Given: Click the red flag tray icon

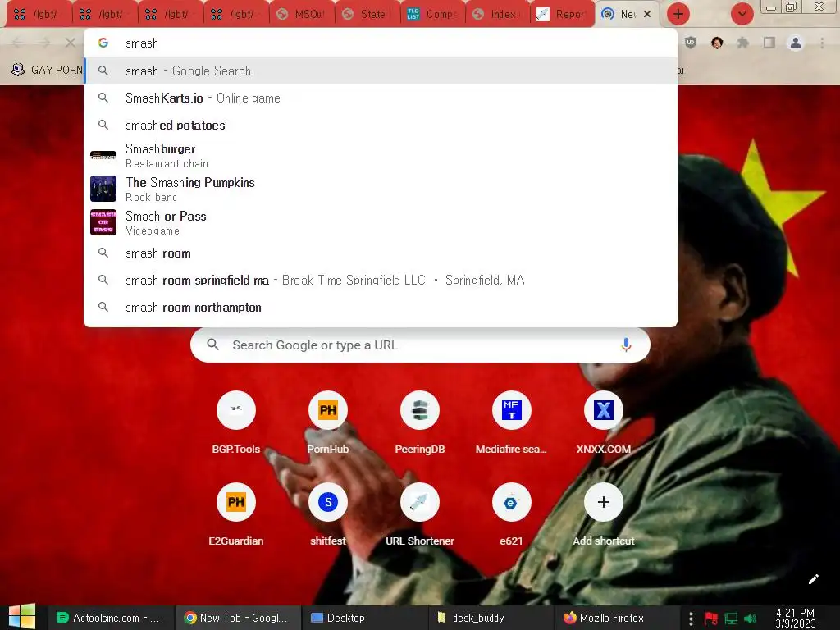Looking at the screenshot, I should (x=711, y=619).
